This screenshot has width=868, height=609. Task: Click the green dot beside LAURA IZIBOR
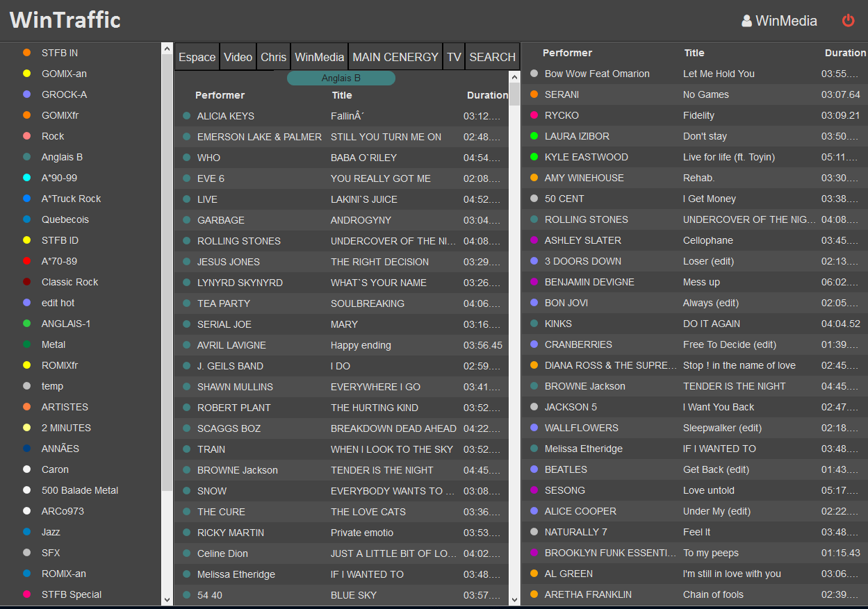point(534,136)
